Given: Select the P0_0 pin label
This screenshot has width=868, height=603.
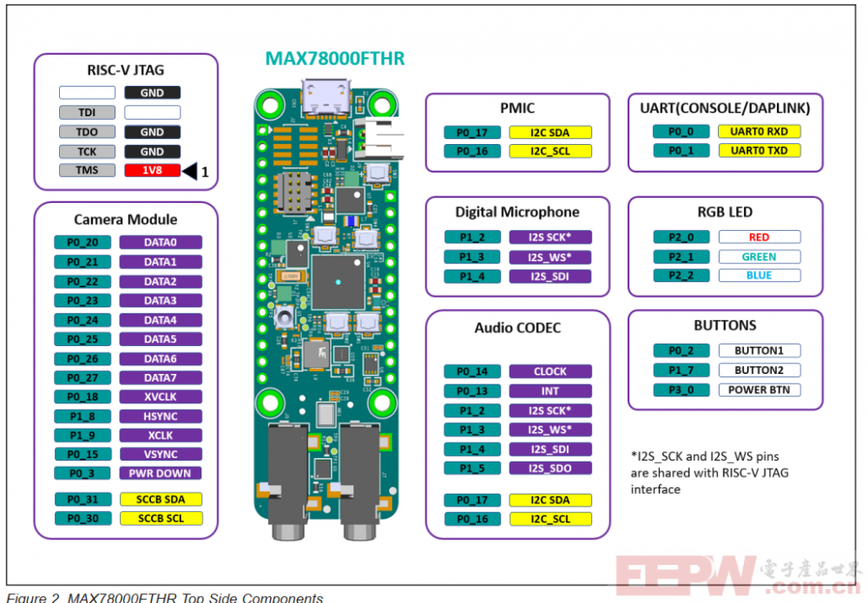Looking at the screenshot, I should 681,132.
